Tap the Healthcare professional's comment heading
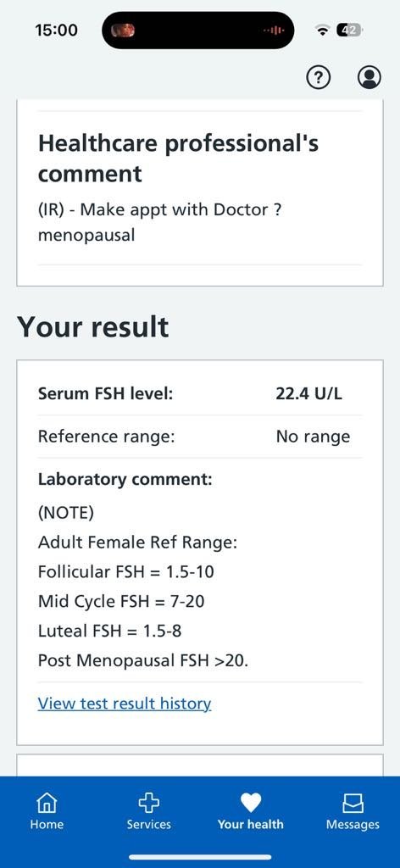400x868 pixels. click(x=178, y=159)
